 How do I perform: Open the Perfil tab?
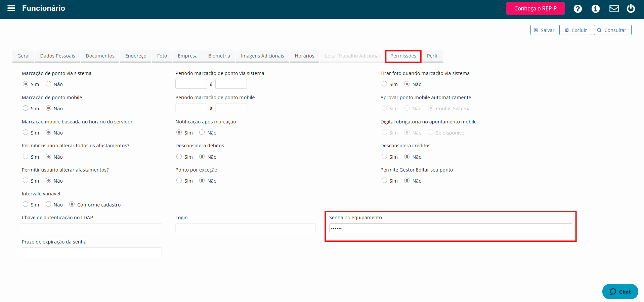click(433, 56)
